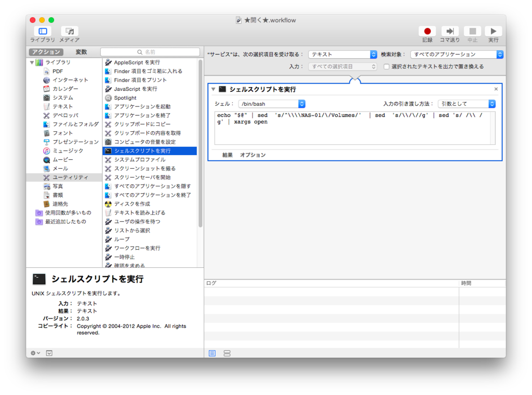The image size is (532, 395).
Task: Open the ライブラリ panel via its toolbar icon
Action: pyautogui.click(x=42, y=31)
